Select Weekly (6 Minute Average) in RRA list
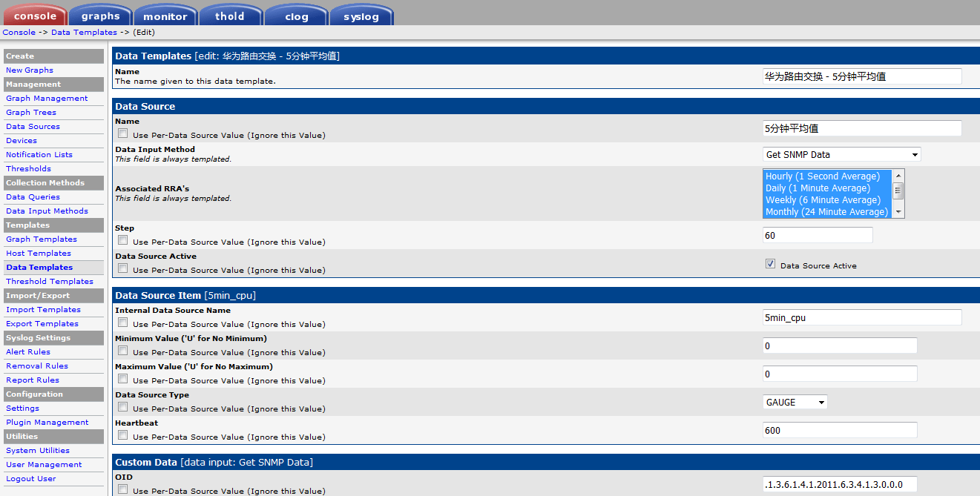This screenshot has width=980, height=496. pyautogui.click(x=823, y=200)
